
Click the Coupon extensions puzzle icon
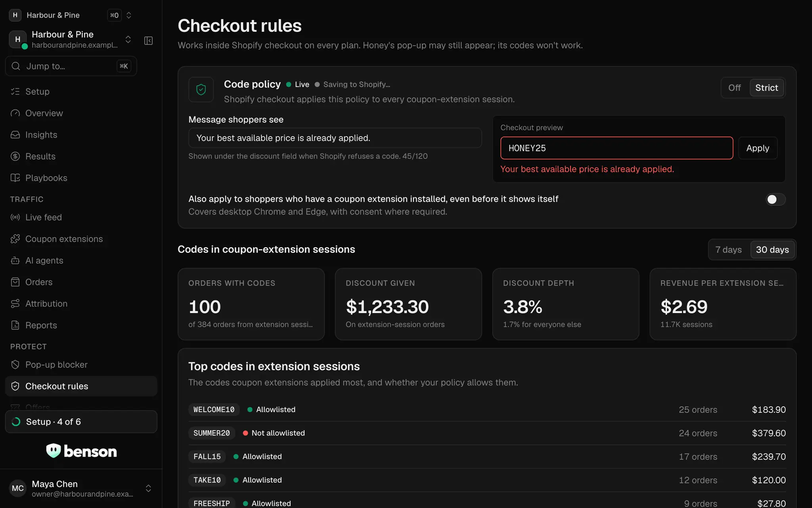tap(15, 239)
